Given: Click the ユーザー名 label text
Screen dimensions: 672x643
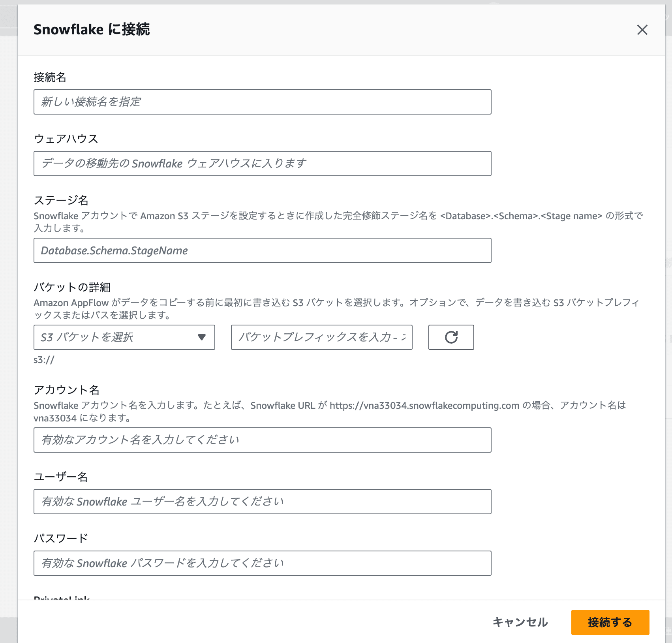Looking at the screenshot, I should click(61, 477).
